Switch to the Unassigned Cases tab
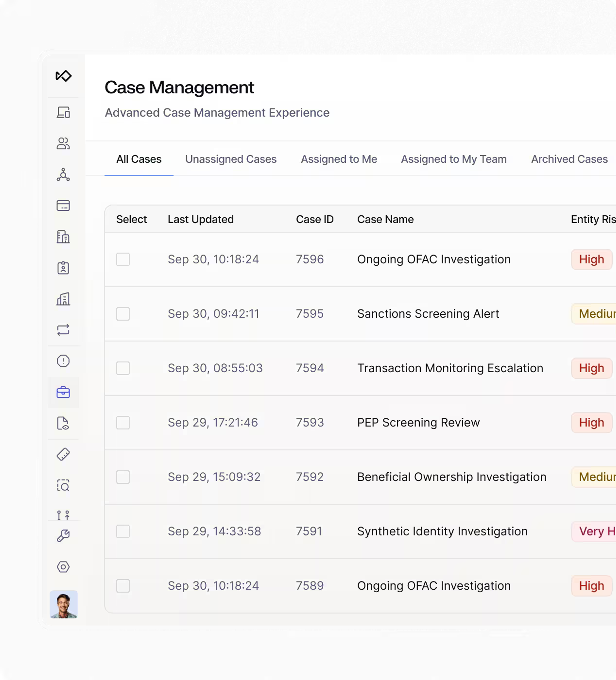The height and width of the screenshot is (680, 616). click(231, 159)
